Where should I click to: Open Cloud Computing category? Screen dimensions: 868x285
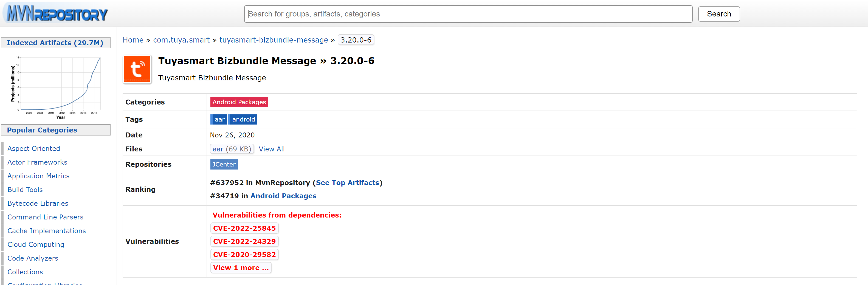click(x=36, y=245)
